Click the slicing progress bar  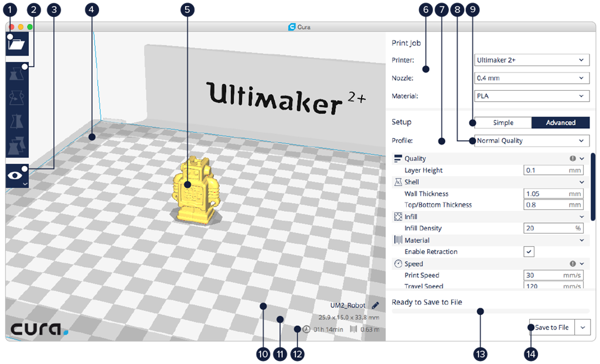[x=490, y=311]
